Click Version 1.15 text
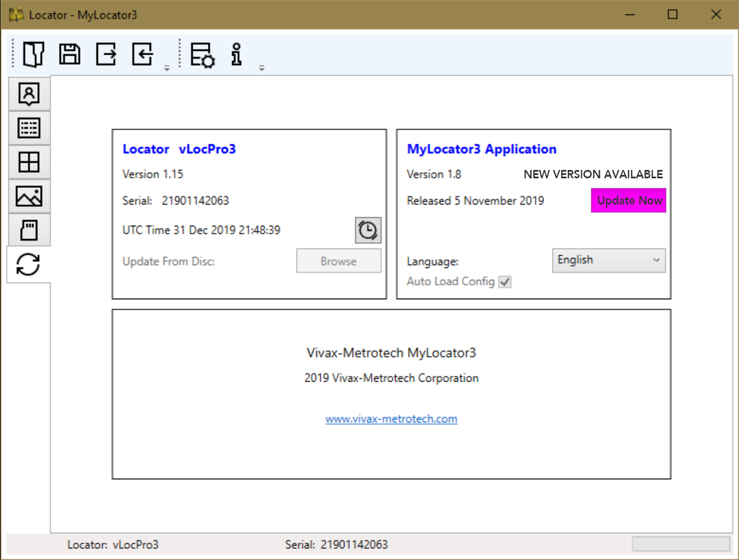This screenshot has width=739, height=560. [x=153, y=174]
